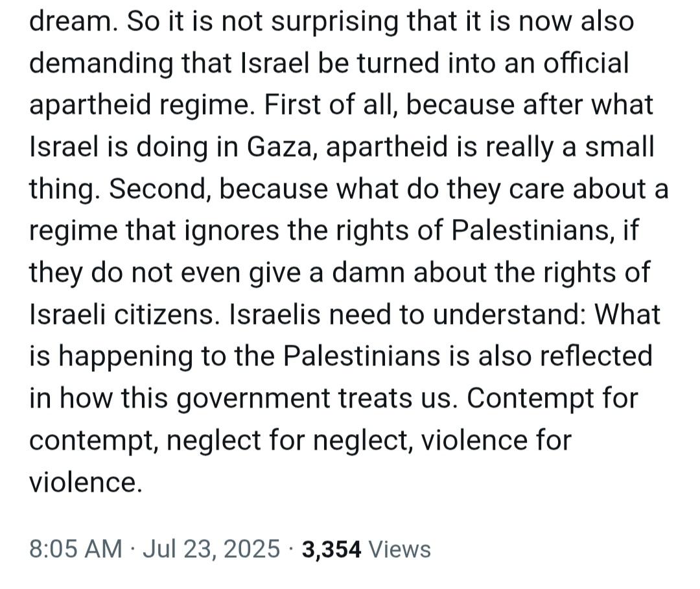Click 'neglect for neglect' phrase
Image resolution: width=700 pixels, height=589 pixels.
tap(290, 441)
